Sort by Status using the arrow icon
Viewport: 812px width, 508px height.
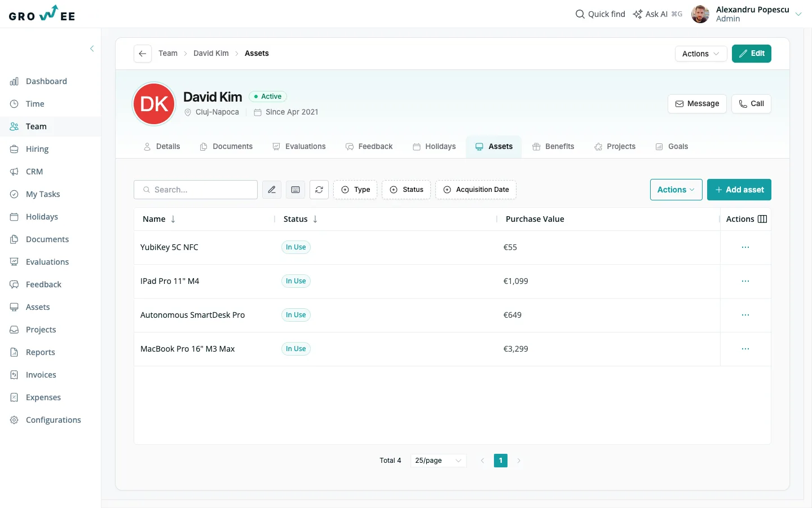pyautogui.click(x=315, y=219)
